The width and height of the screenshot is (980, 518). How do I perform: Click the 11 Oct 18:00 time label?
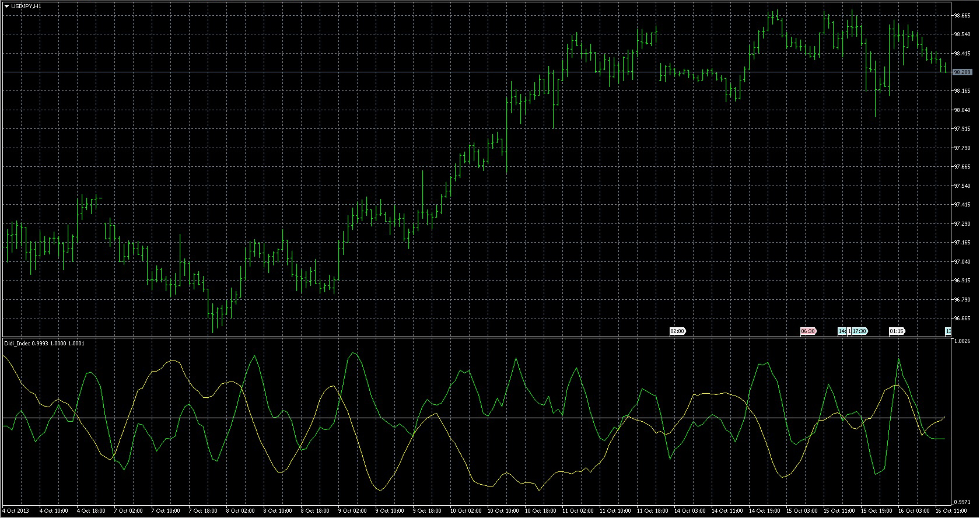[x=653, y=511]
